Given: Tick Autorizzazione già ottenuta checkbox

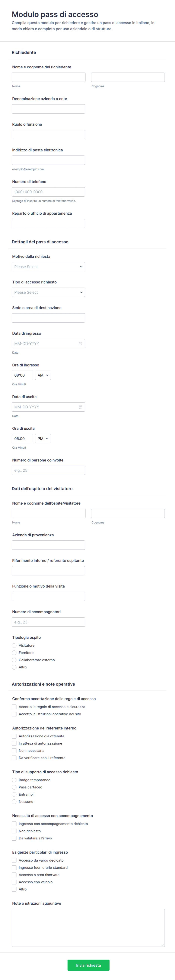Looking at the screenshot, I should click(x=14, y=736).
